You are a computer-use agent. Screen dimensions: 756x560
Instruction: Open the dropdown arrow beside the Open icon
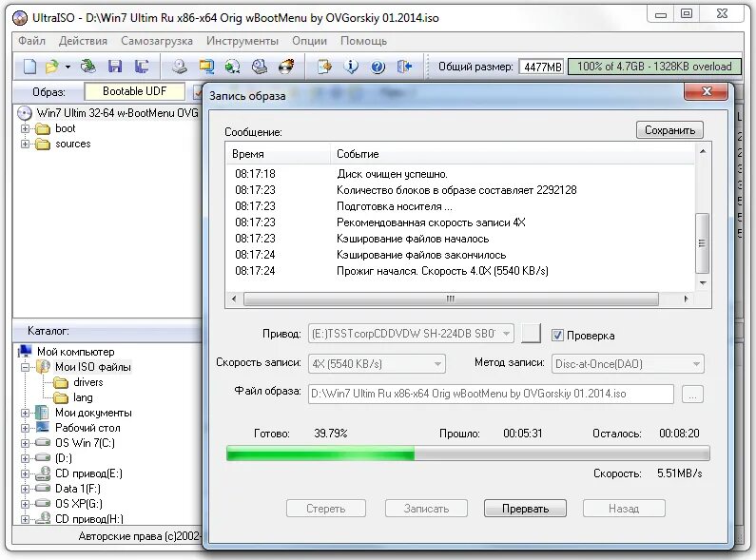68,67
